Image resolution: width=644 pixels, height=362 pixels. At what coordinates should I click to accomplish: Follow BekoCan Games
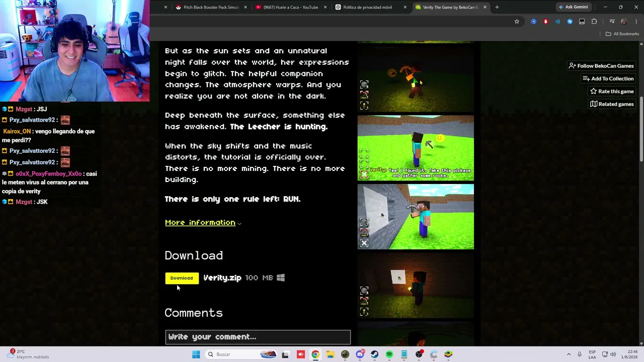[x=601, y=66]
